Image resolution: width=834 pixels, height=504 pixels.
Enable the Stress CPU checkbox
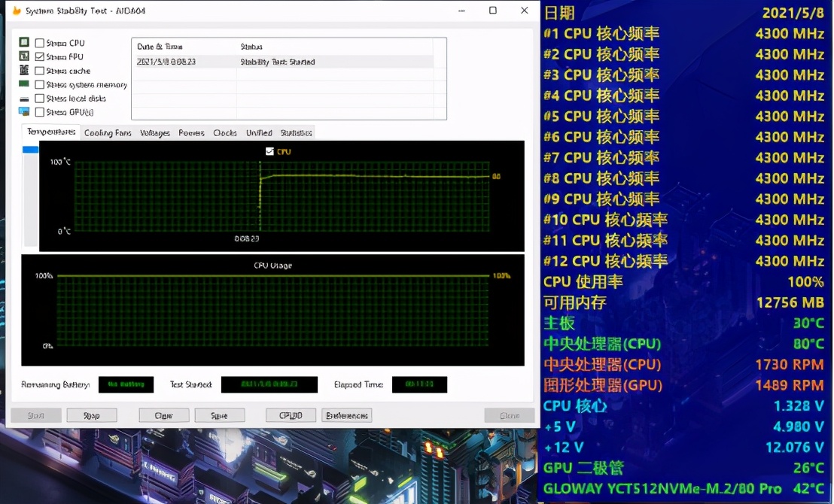click(x=40, y=44)
